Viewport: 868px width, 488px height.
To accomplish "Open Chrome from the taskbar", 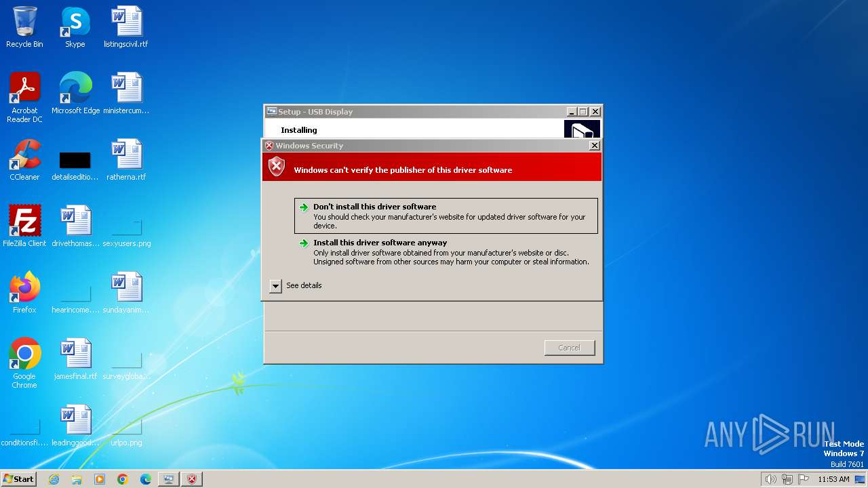I will [123, 479].
